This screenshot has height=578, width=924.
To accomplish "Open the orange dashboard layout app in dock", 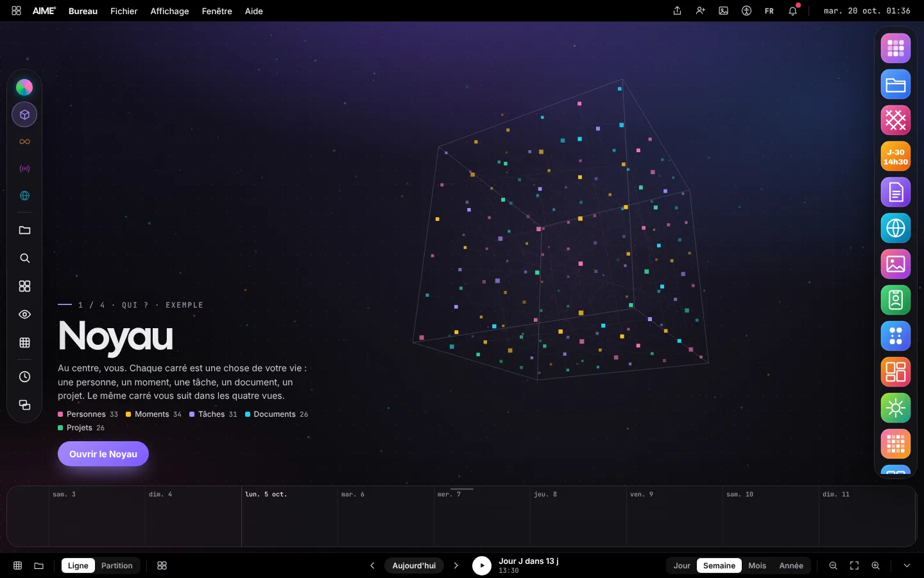I will coord(896,372).
